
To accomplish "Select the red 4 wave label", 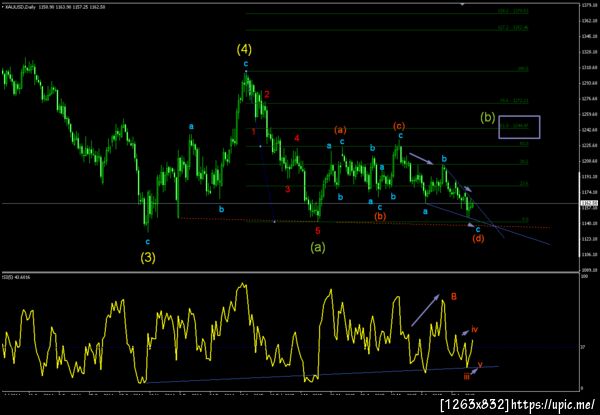I will pos(297,138).
